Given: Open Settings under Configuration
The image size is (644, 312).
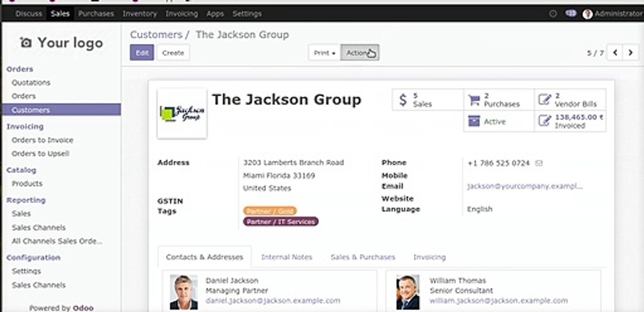Looking at the screenshot, I should [x=26, y=271].
